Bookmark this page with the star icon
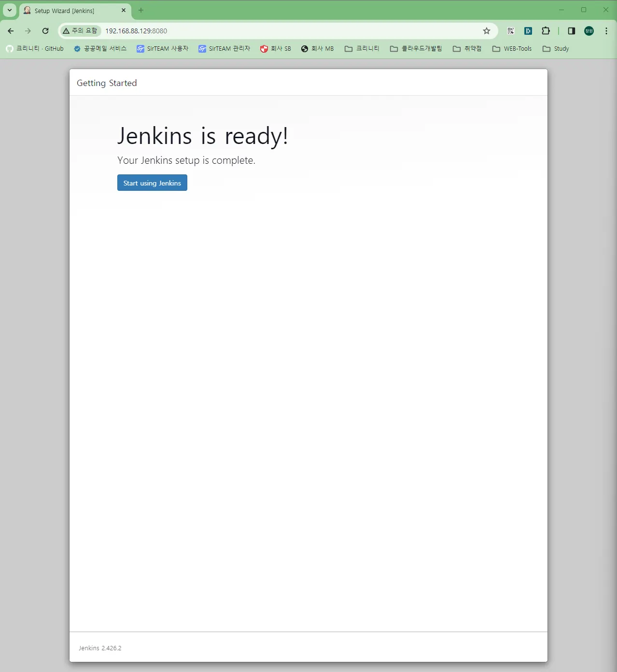 click(487, 31)
